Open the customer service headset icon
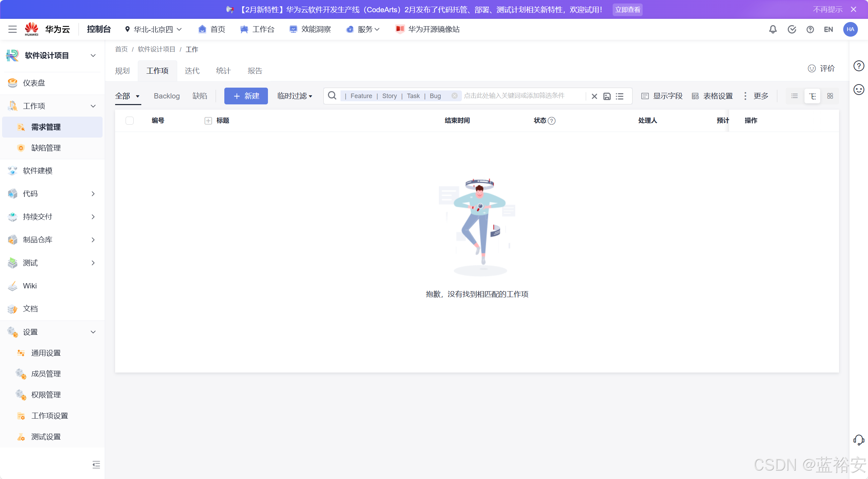Viewport: 868px width, 479px height. (858, 440)
